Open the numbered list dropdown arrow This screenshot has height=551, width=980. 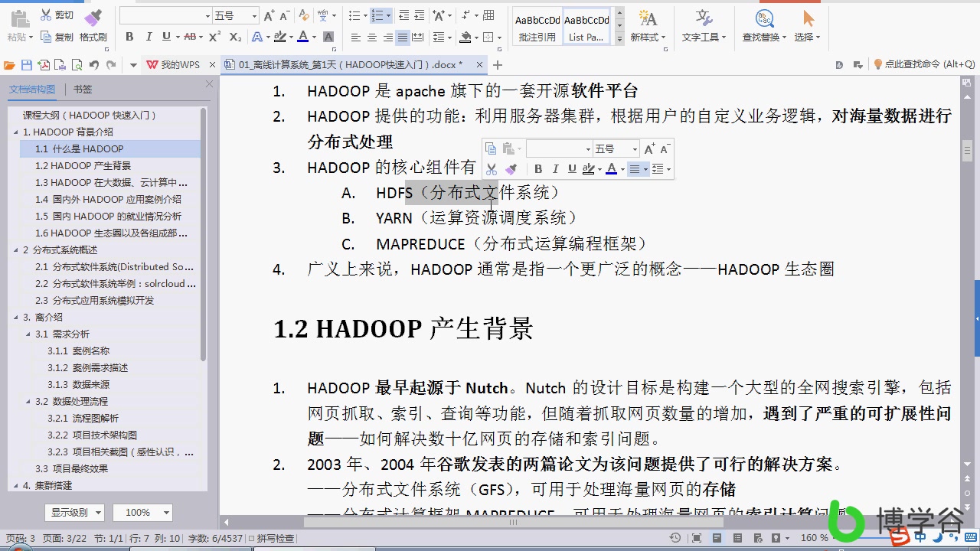pyautogui.click(x=388, y=15)
